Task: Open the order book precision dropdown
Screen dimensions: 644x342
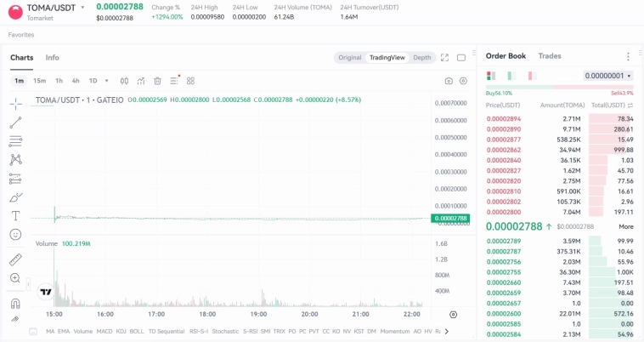Action: tap(608, 76)
